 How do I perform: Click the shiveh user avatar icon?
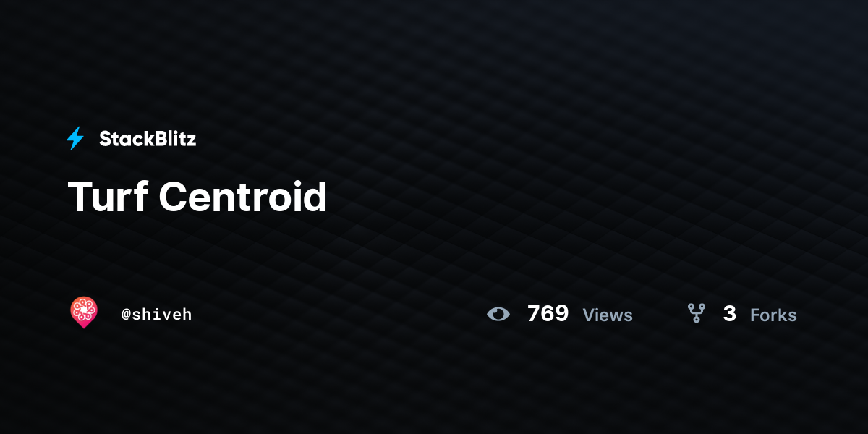click(x=84, y=312)
